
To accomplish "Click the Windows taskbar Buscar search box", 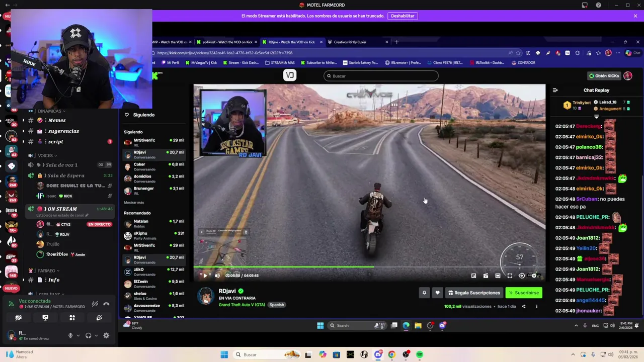I will coord(268,355).
